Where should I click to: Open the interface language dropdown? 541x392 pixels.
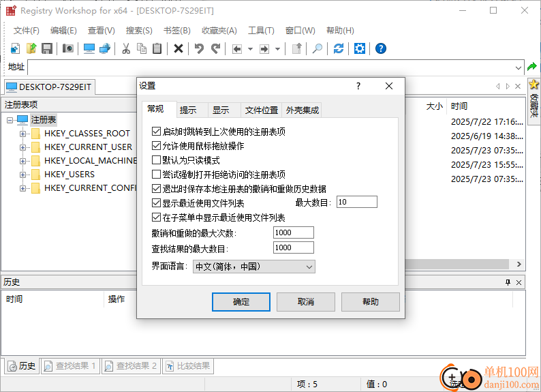pyautogui.click(x=254, y=267)
